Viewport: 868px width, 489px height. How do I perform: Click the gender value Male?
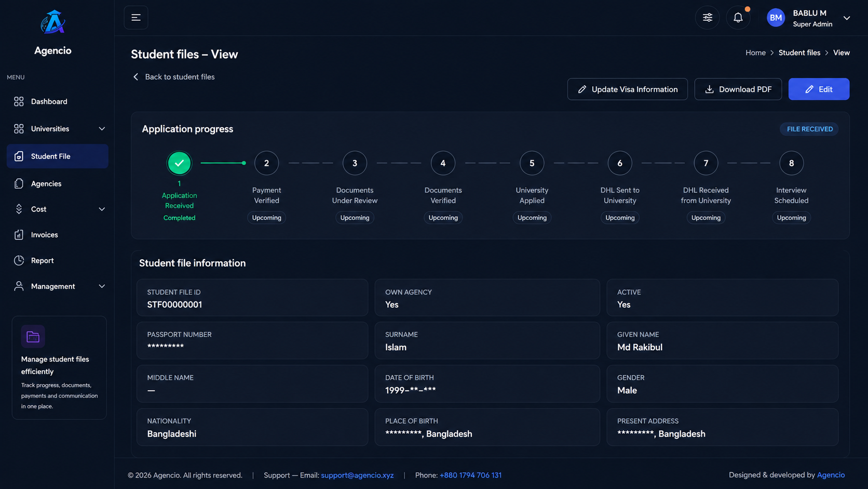(x=627, y=390)
